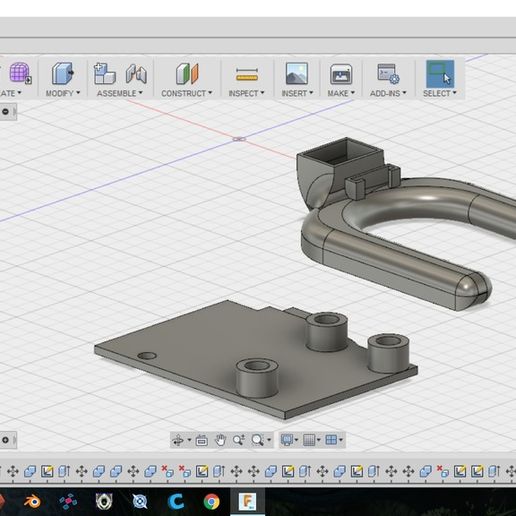The width and height of the screenshot is (516, 516).
Task: Expand the Zoom Window dropdown arrow
Action: point(269,440)
